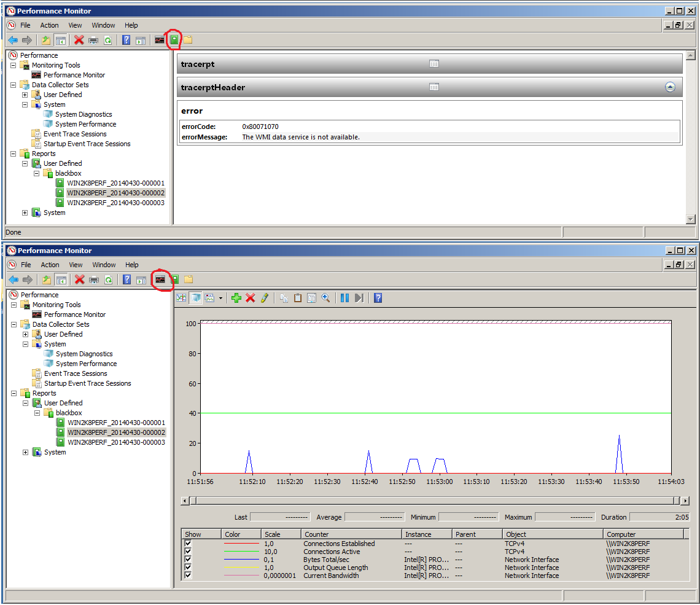
Task: Click the print icon in the error report window toolbar
Action: [x=93, y=41]
